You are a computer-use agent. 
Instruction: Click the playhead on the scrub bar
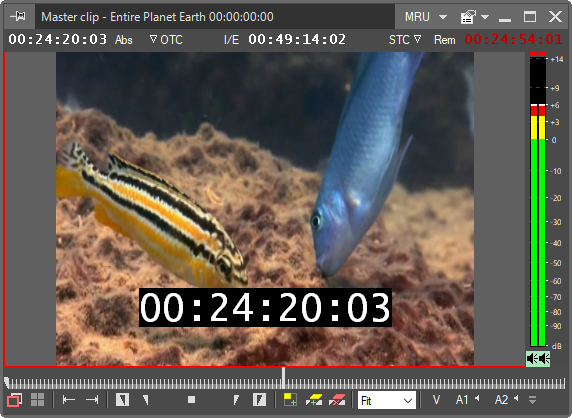coord(283,378)
